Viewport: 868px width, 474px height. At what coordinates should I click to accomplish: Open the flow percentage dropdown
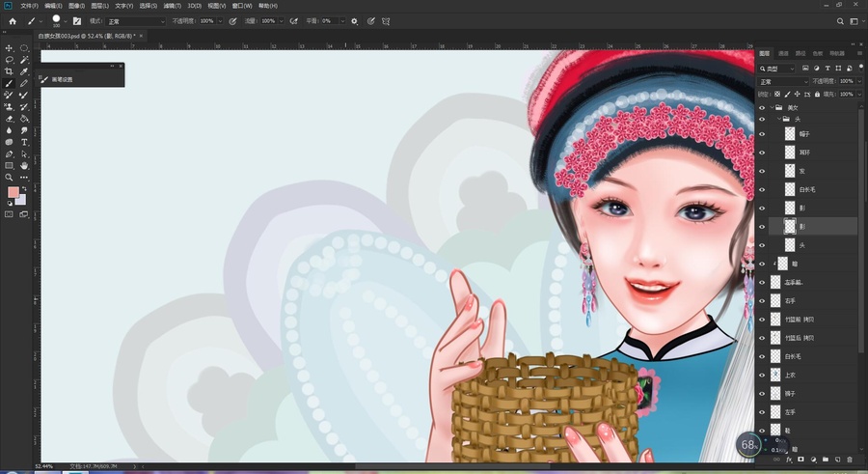282,21
